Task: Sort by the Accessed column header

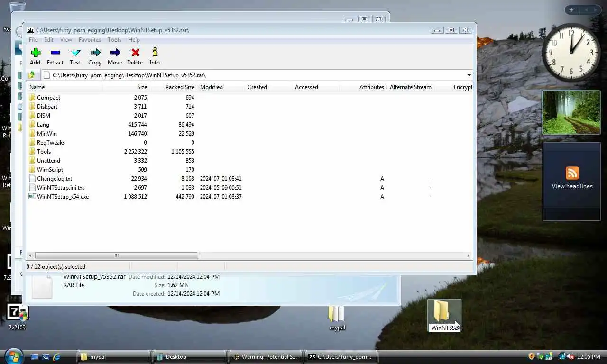Action: [x=315, y=87]
